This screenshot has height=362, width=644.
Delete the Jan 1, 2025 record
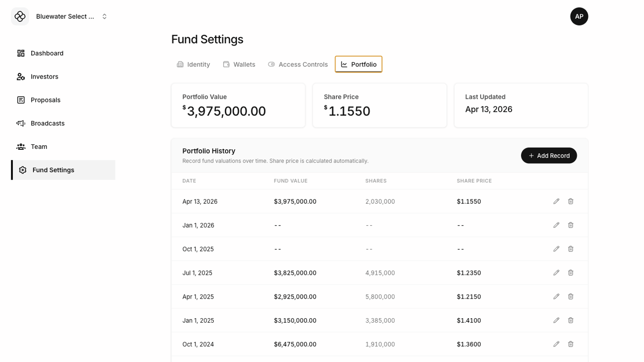(571, 320)
